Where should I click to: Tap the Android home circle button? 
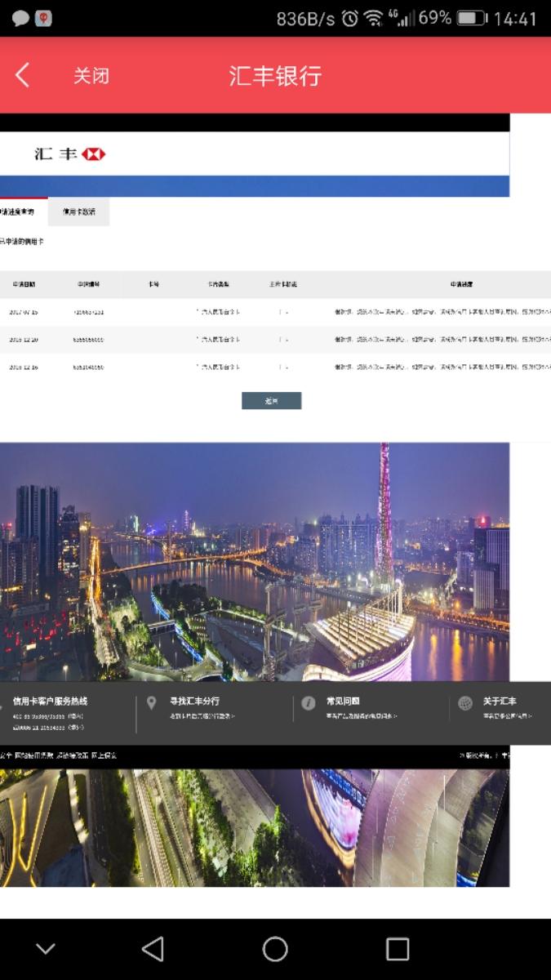pyautogui.click(x=275, y=948)
